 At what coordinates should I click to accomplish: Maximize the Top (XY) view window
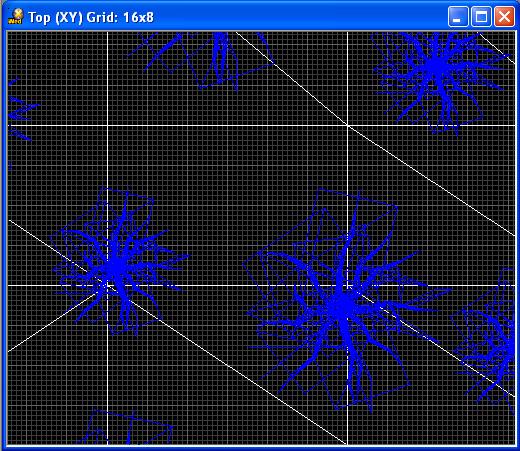point(481,16)
